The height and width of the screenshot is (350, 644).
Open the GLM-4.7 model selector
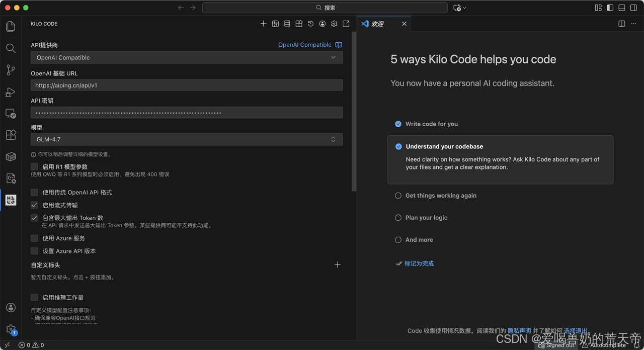[x=187, y=139]
